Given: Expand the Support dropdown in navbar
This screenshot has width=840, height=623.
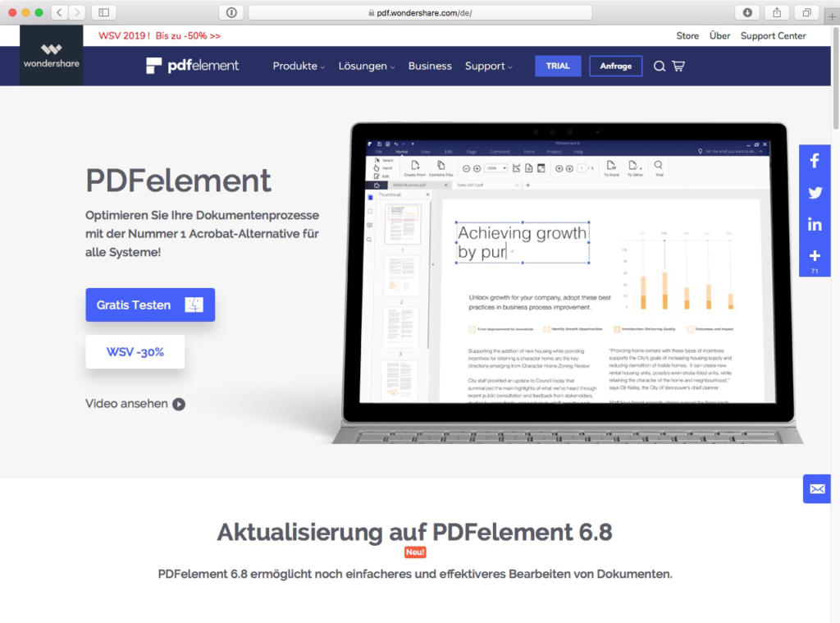Looking at the screenshot, I should pos(489,66).
